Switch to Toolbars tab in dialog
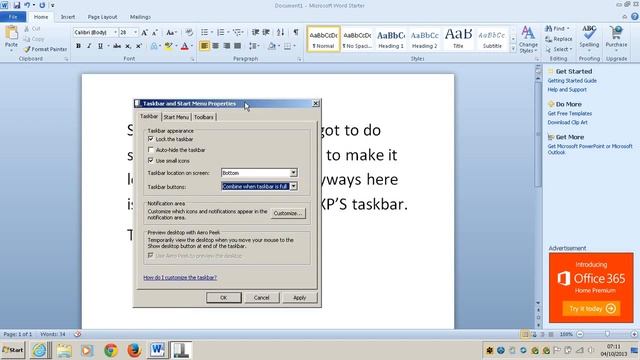Viewport: 640px width, 360px height. (x=204, y=117)
